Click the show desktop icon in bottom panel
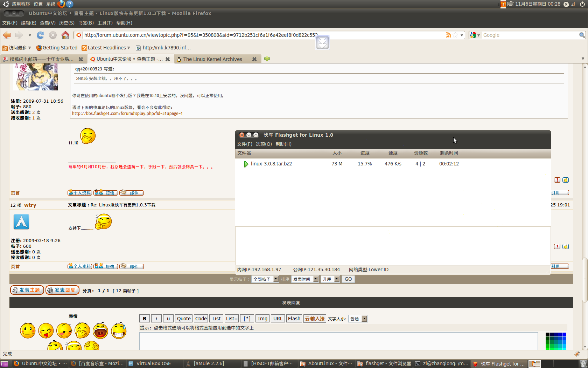Screen dimensions: 588x368 (x=5, y=364)
